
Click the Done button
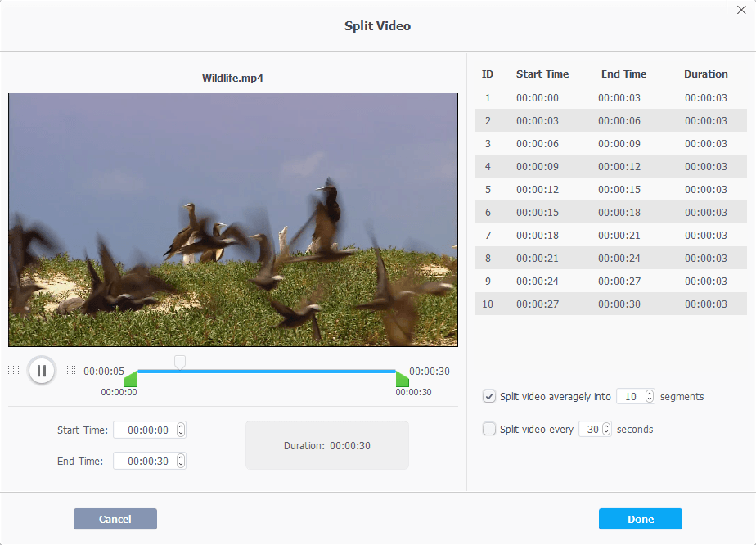click(x=640, y=519)
